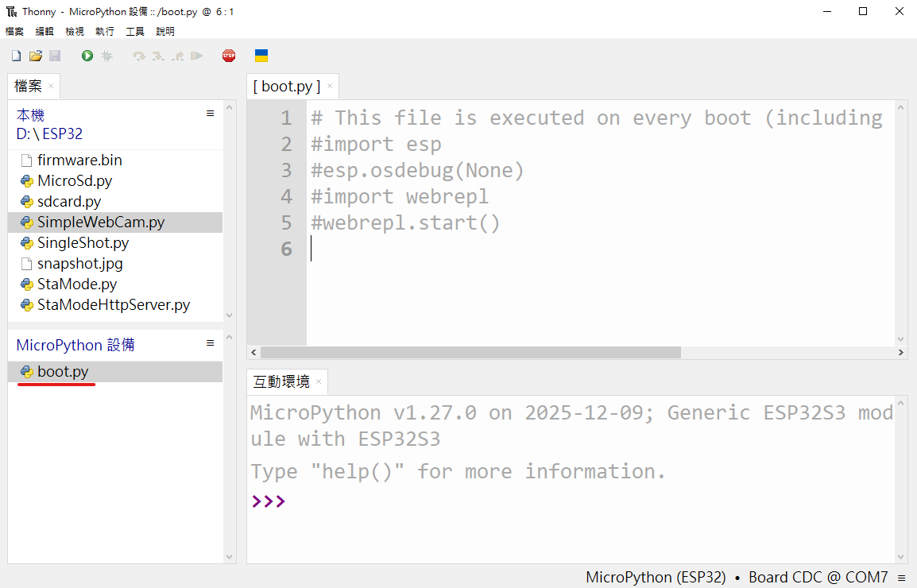
Task: Select firmware.bin in local files
Action: 79,161
